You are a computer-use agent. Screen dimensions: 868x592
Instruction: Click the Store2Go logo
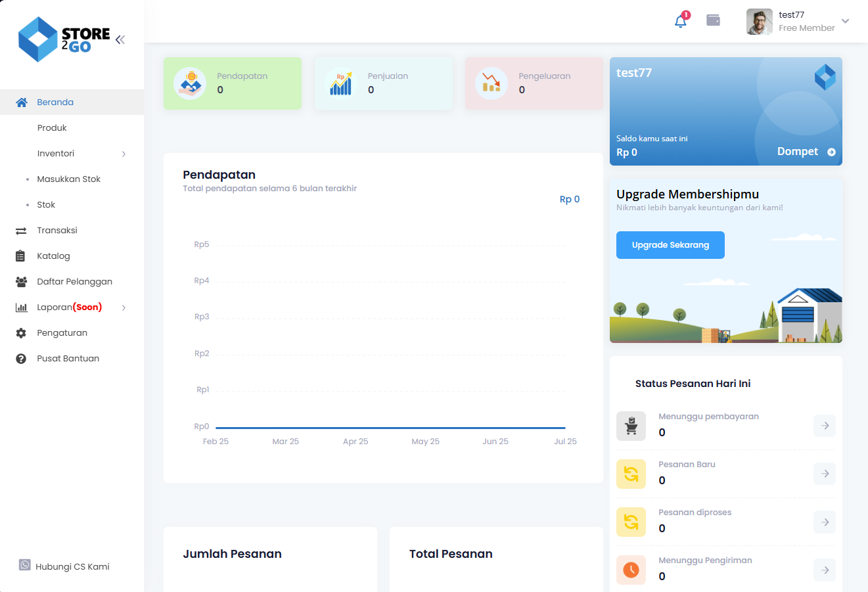(64, 39)
